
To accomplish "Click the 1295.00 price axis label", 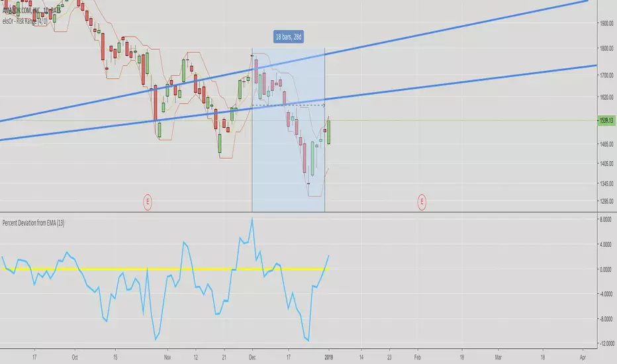I will [x=606, y=201].
